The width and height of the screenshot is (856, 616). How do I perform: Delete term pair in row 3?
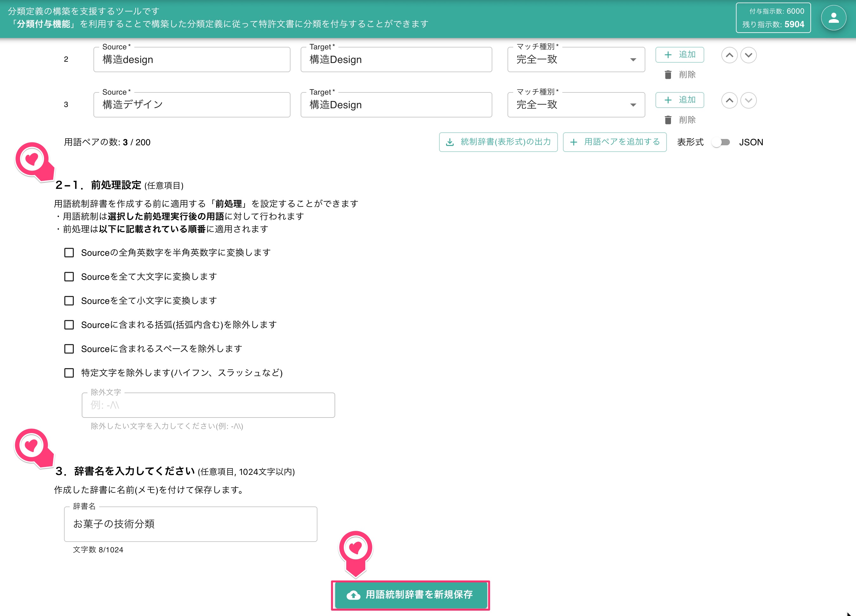click(680, 120)
